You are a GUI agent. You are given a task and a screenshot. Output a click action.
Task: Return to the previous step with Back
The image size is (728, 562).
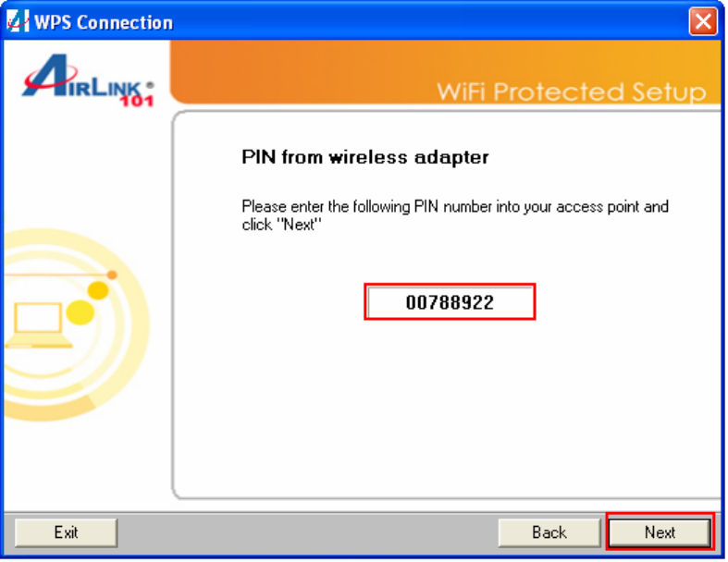549,532
